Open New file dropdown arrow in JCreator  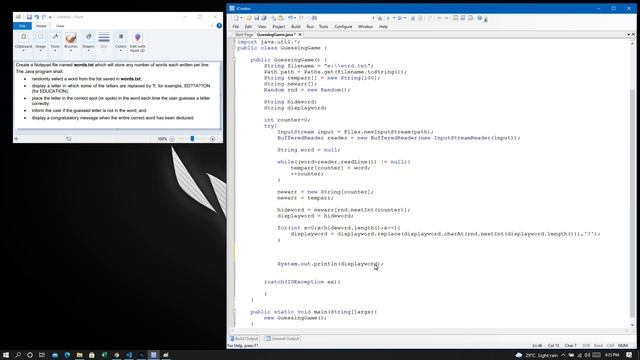point(241,18)
